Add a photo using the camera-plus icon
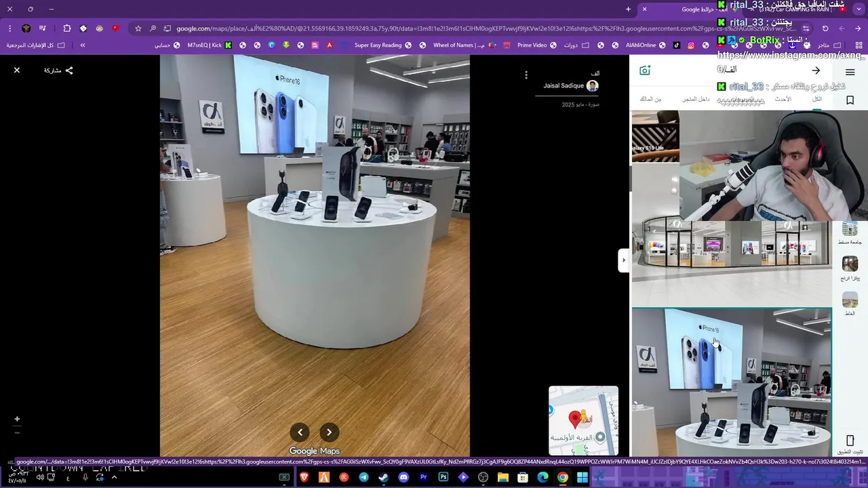Screen dimensions: 868x488 click(x=645, y=70)
